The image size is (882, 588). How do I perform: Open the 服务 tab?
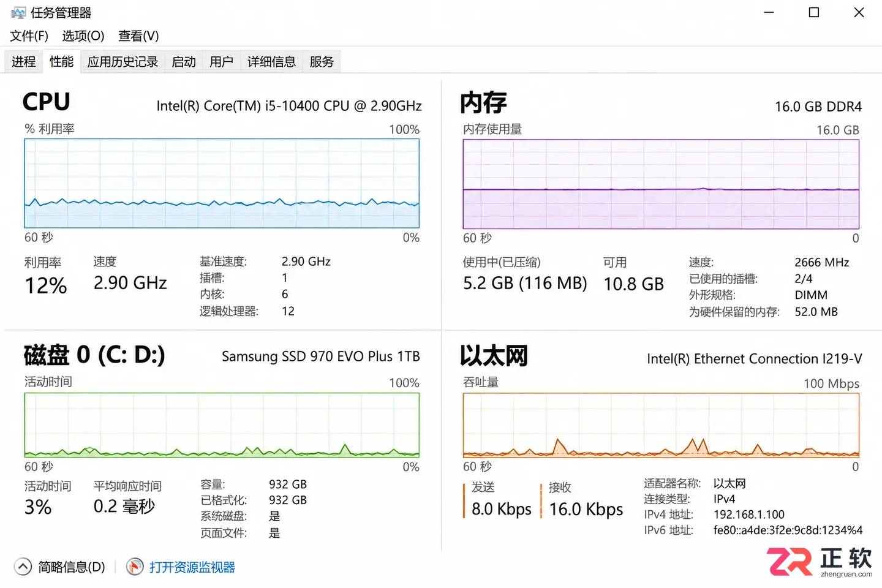pyautogui.click(x=322, y=61)
